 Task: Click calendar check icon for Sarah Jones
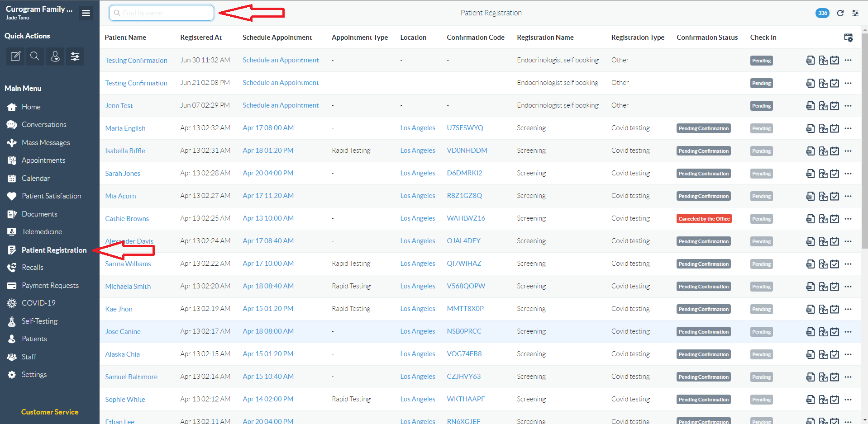click(x=835, y=174)
